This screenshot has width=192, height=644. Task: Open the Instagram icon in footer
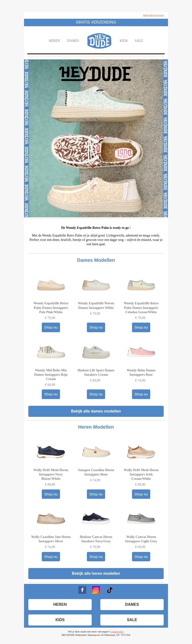click(x=96, y=590)
